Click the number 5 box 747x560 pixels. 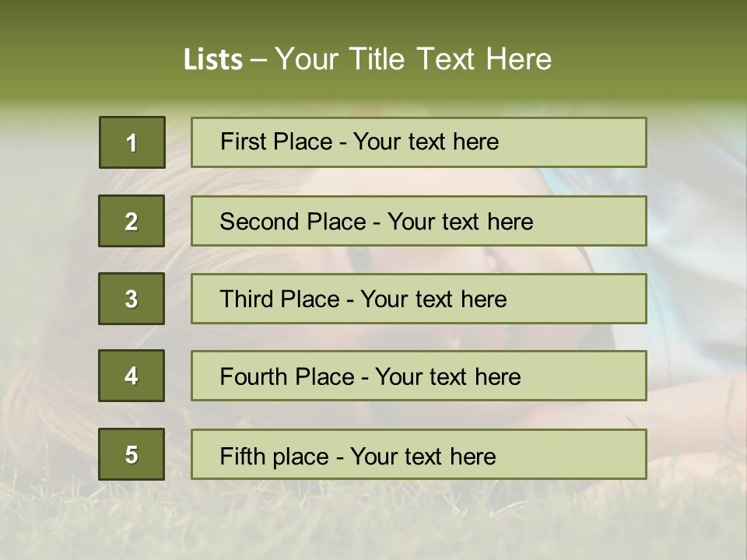click(132, 454)
